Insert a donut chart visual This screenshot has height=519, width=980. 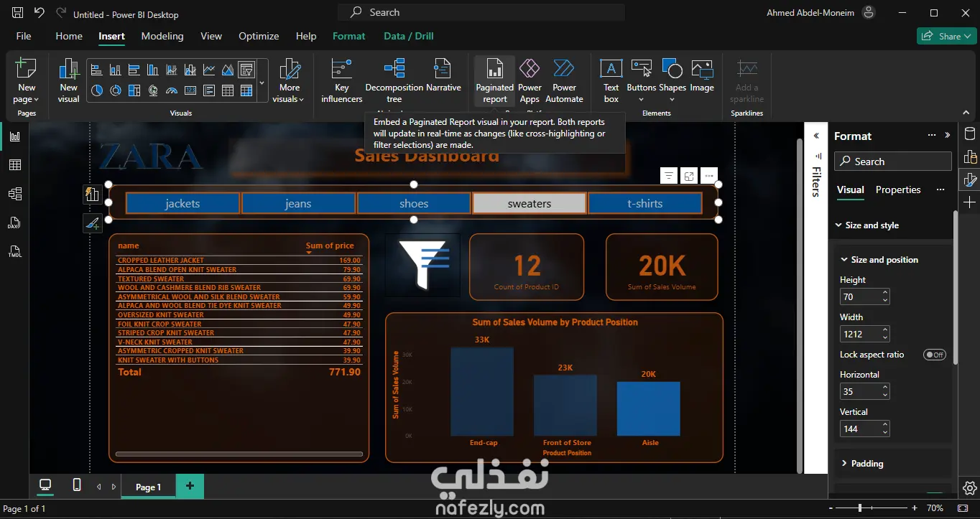click(x=115, y=90)
